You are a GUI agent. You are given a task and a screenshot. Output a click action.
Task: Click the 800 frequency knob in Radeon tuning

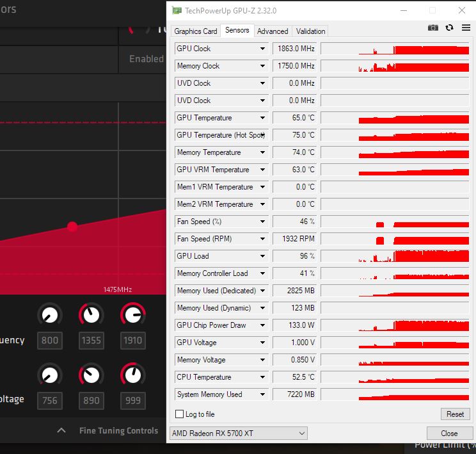point(50,315)
